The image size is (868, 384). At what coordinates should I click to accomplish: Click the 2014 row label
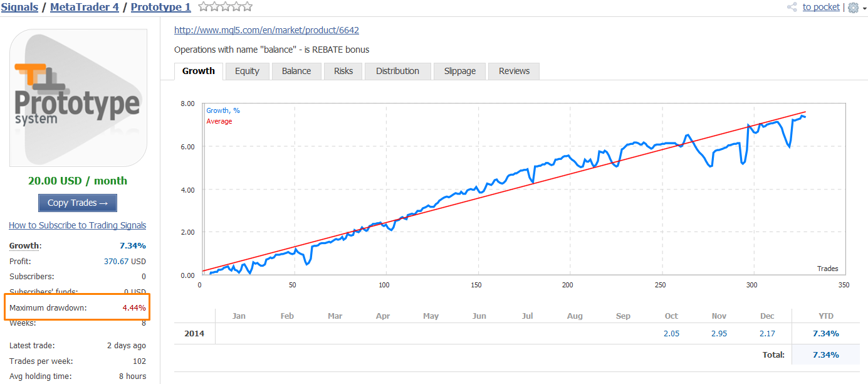point(194,333)
